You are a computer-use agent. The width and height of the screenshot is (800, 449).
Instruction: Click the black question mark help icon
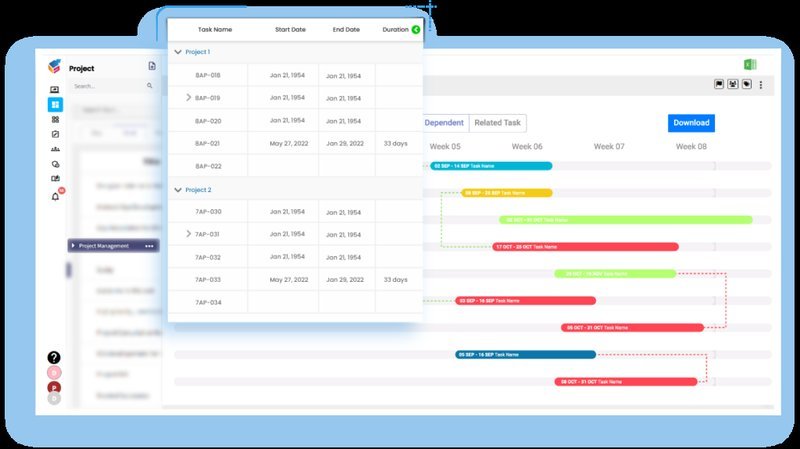pos(54,358)
